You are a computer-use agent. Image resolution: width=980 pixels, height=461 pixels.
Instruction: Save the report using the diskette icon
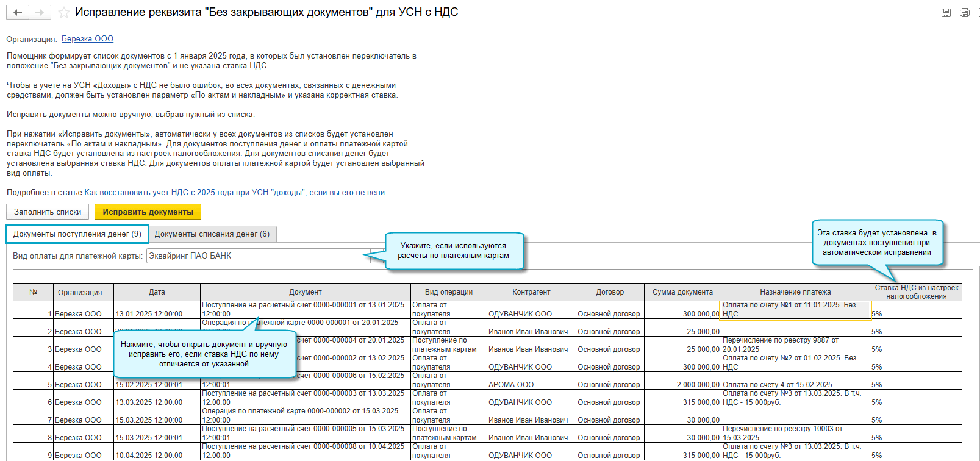946,13
